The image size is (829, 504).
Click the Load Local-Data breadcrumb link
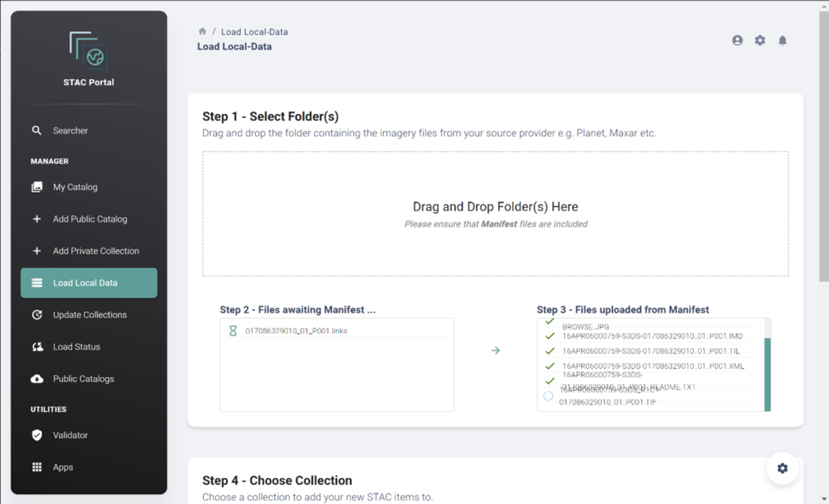tap(254, 32)
